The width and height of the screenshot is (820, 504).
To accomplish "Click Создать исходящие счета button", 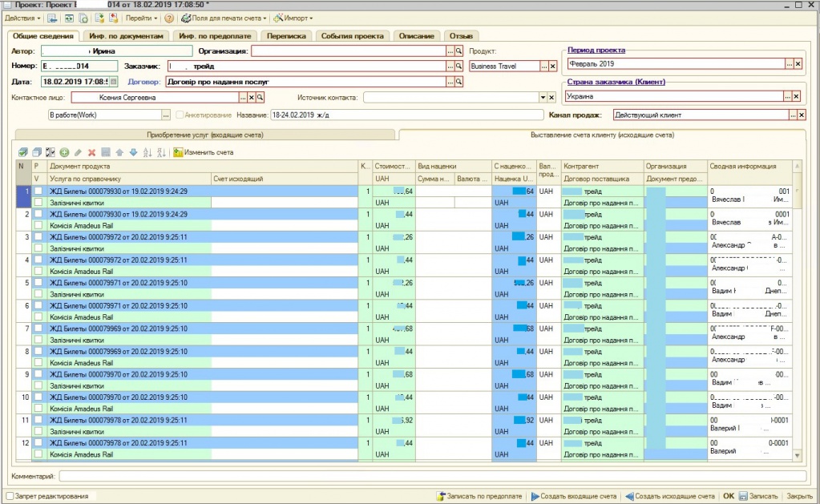I will tap(670, 496).
